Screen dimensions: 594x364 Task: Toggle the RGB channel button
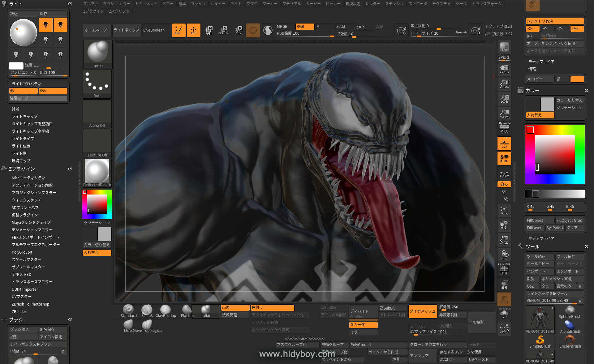(x=305, y=27)
